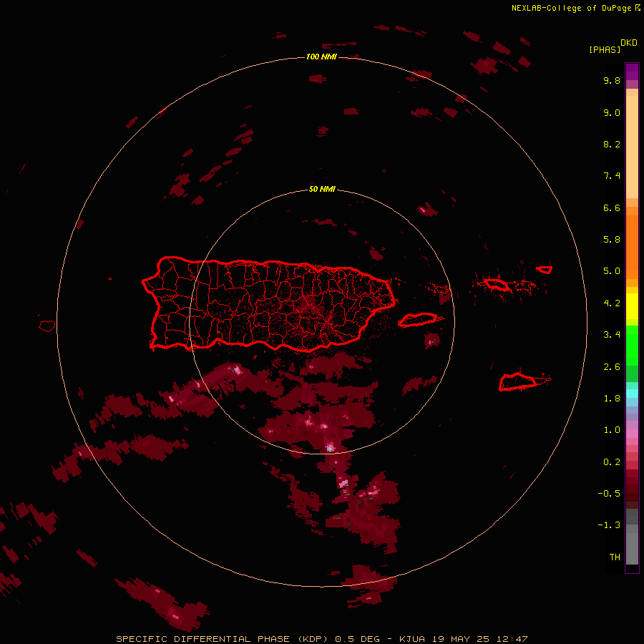Viewport: 644px width, 644px height.
Task: Click the 7.4 scale value
Action: coord(612,176)
